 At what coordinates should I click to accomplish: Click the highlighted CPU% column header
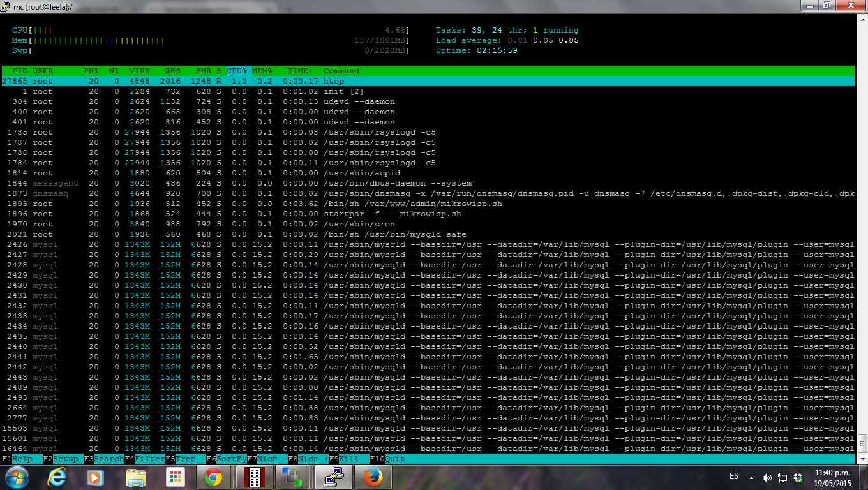click(237, 71)
